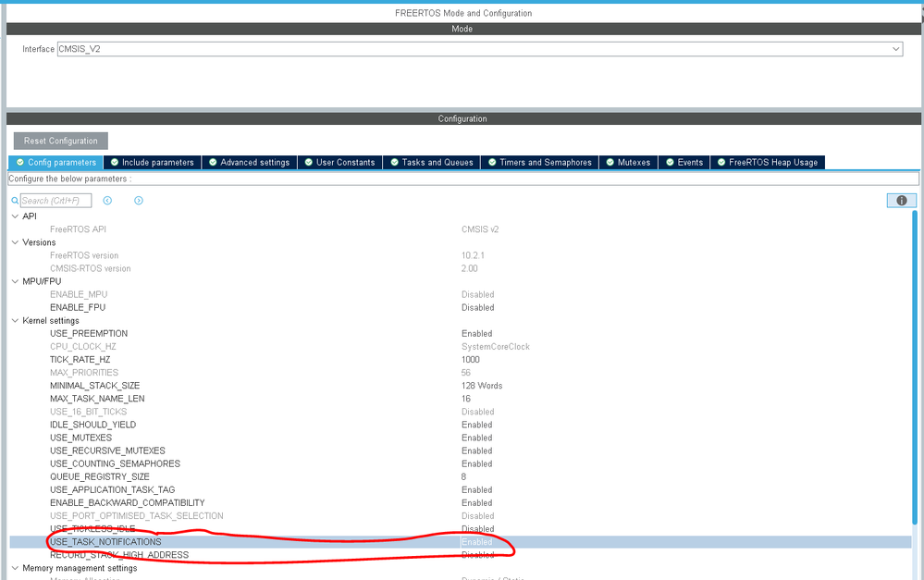
Task: Click the 16 value of MAX_TASK_NAME_LEN
Action: coord(466,399)
